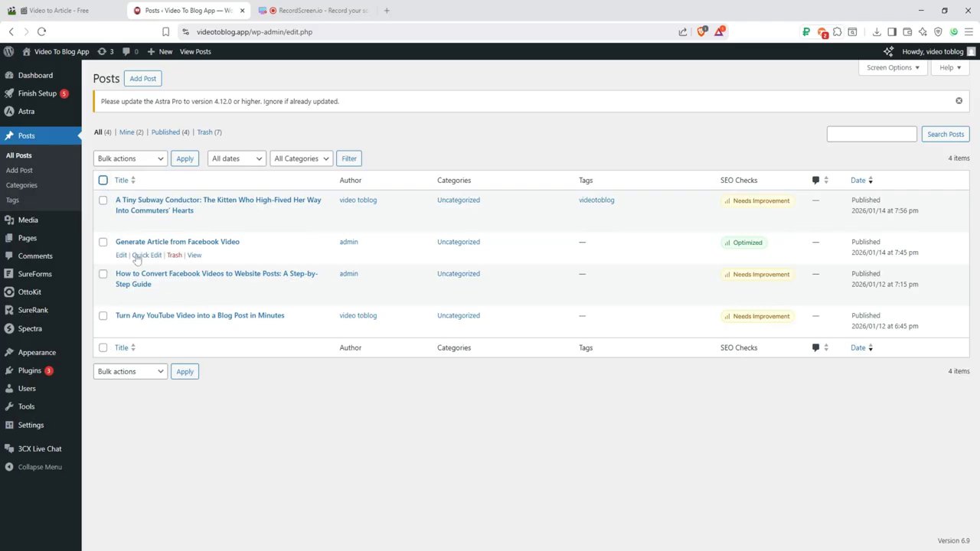
Task: Click the Add Post button
Action: [142, 78]
